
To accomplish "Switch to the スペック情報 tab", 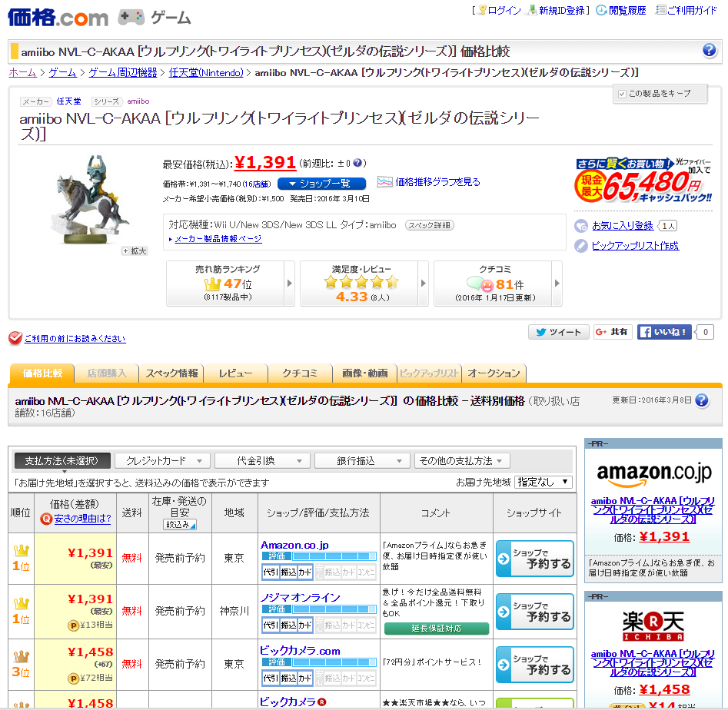I will (x=171, y=373).
